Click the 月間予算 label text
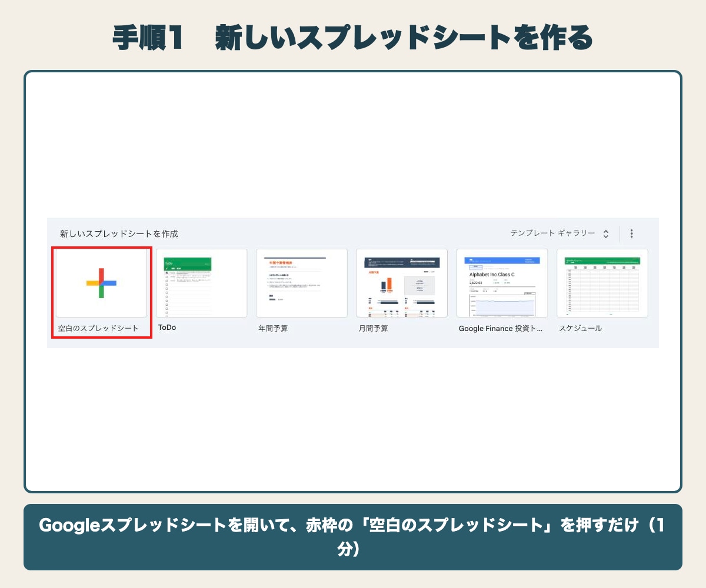 (374, 328)
